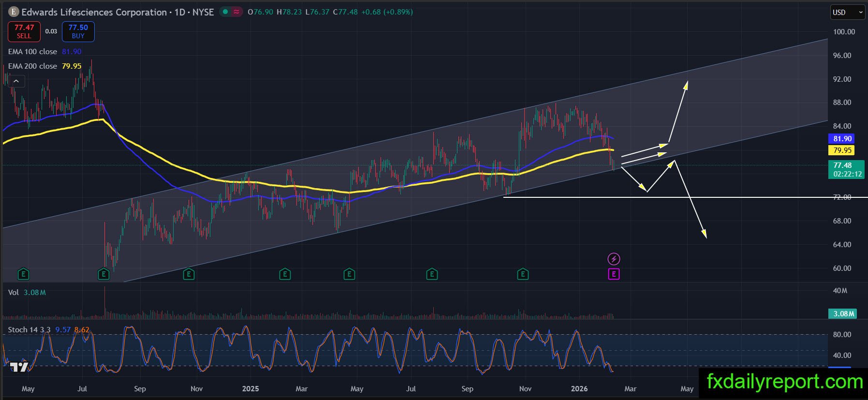This screenshot has width=868, height=400.
Task: Open the purple lightning event marker
Action: (614, 259)
